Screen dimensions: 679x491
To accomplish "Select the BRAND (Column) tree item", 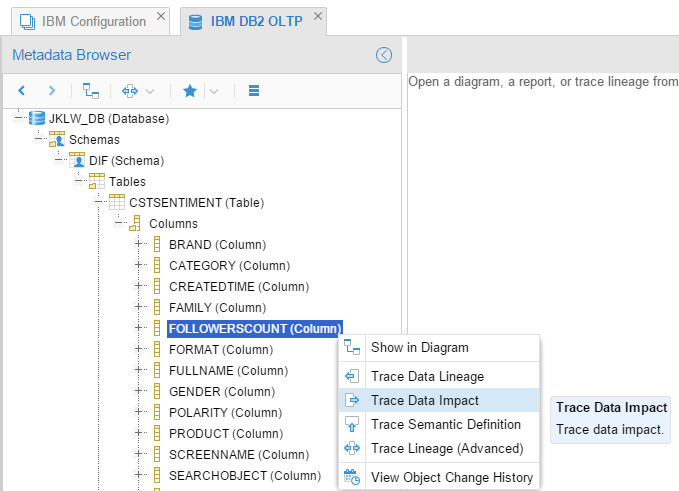I will (x=217, y=245).
